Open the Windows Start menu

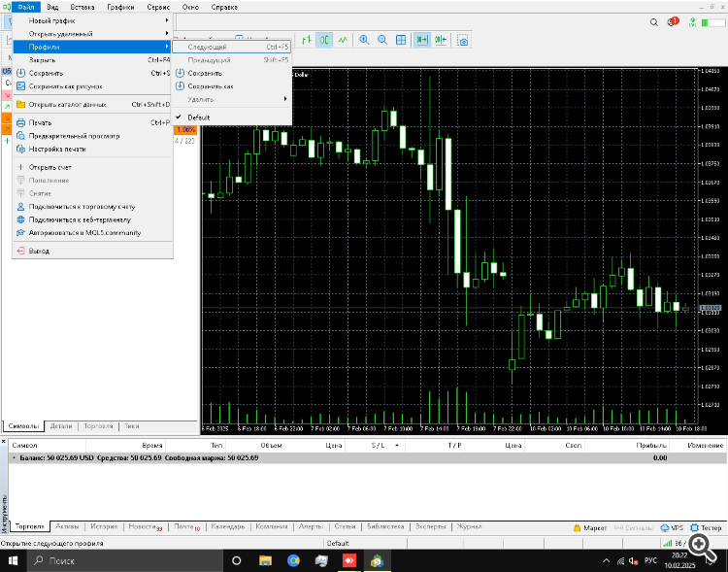(x=13, y=560)
